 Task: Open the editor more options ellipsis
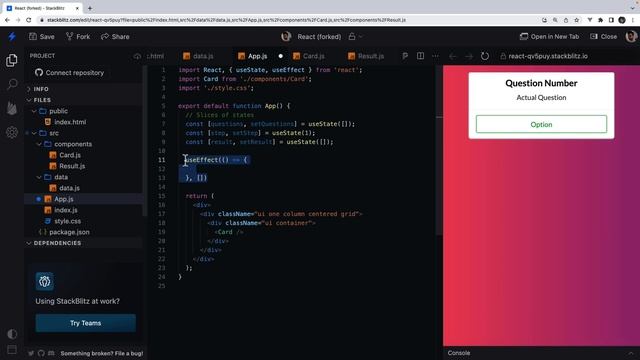pyautogui.click(x=436, y=56)
